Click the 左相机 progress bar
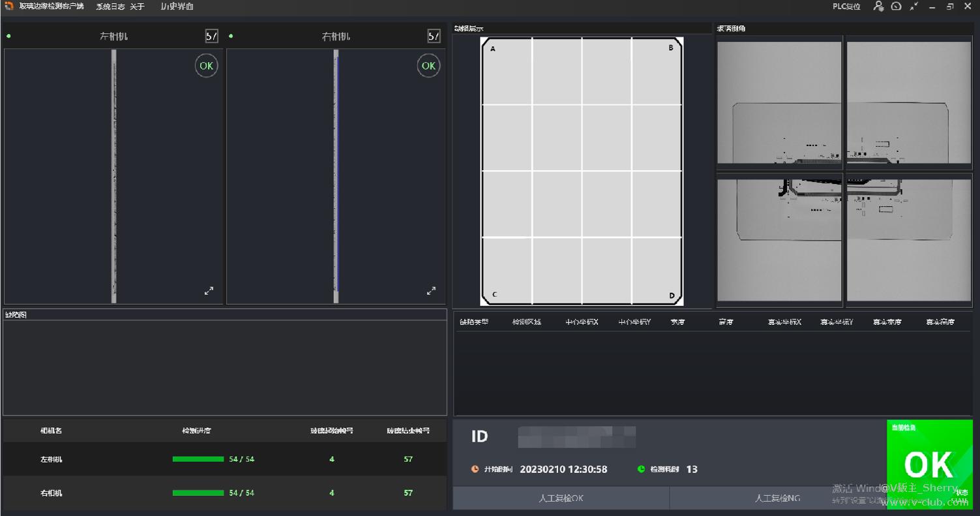Viewport: 980px width, 516px height. [198, 459]
